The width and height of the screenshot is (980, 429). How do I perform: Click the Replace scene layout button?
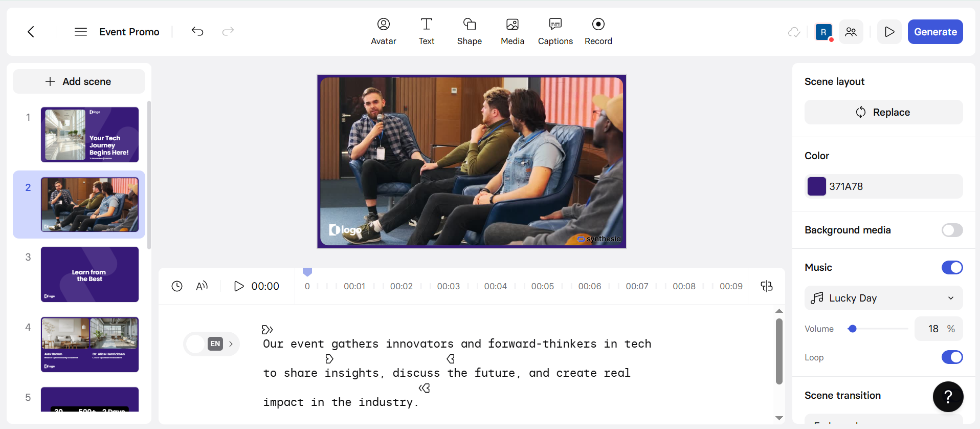click(883, 112)
